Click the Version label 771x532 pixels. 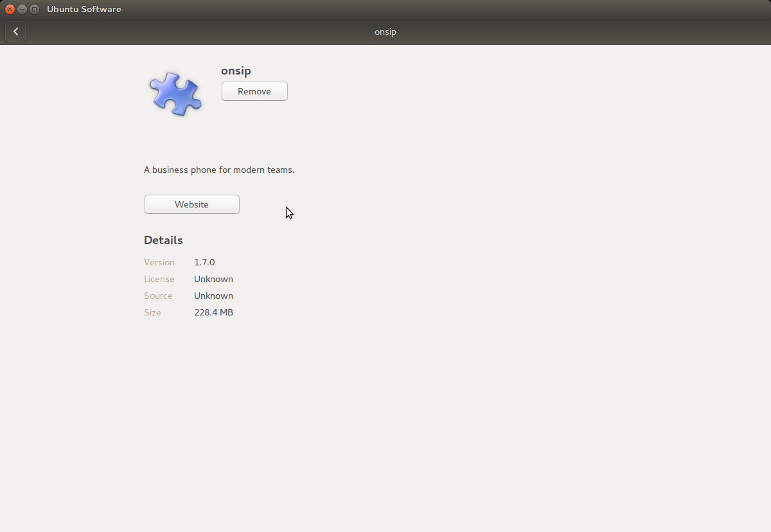pos(159,262)
